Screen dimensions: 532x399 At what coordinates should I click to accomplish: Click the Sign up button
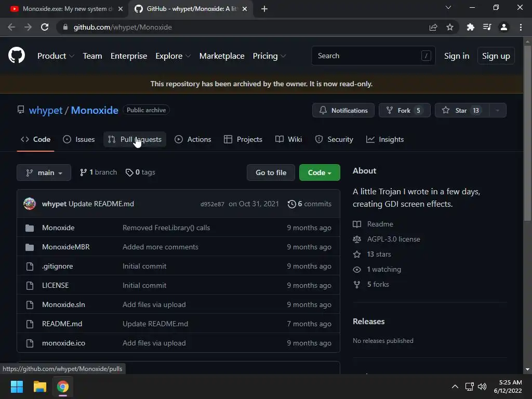pos(496,56)
